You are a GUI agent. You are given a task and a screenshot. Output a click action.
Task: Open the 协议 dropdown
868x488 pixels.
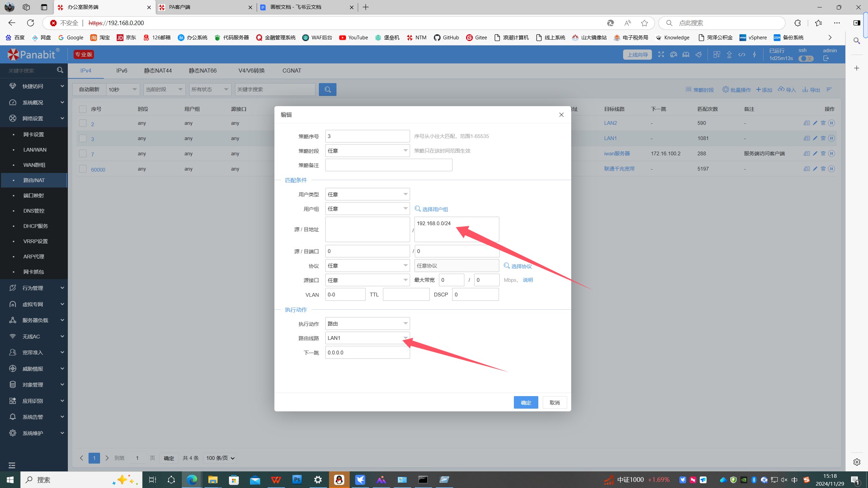367,266
